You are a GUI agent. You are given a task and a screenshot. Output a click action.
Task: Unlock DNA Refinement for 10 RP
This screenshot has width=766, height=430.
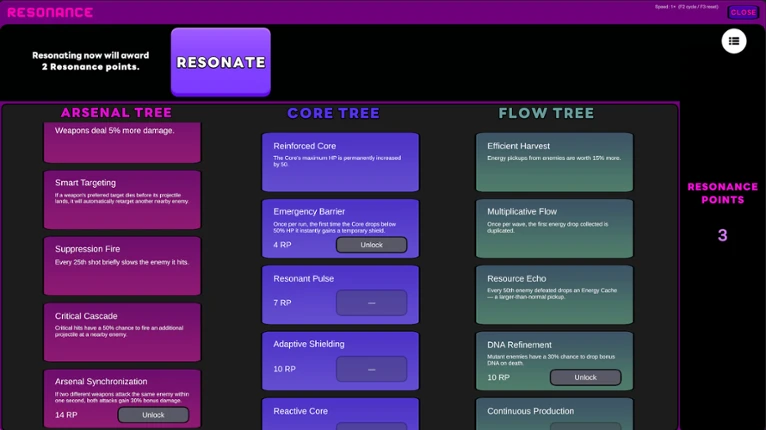[x=585, y=377]
